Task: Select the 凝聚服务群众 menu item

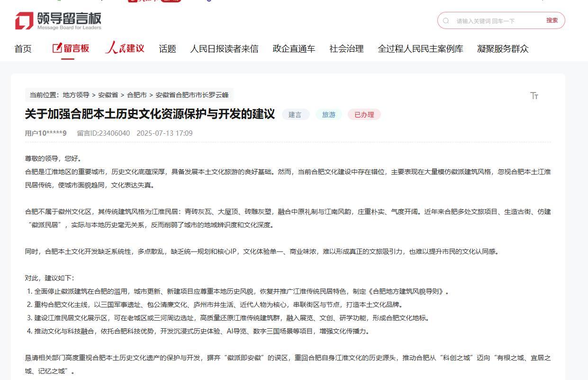Action: coord(503,49)
